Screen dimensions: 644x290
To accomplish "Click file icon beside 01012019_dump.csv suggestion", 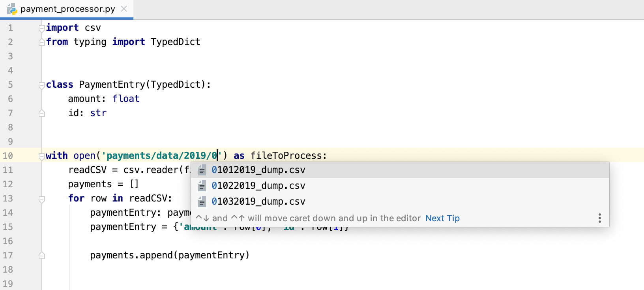I will click(x=202, y=170).
